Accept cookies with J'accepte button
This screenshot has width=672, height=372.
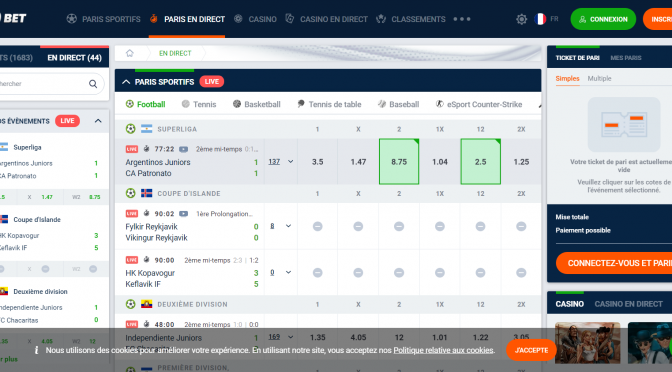(x=531, y=350)
